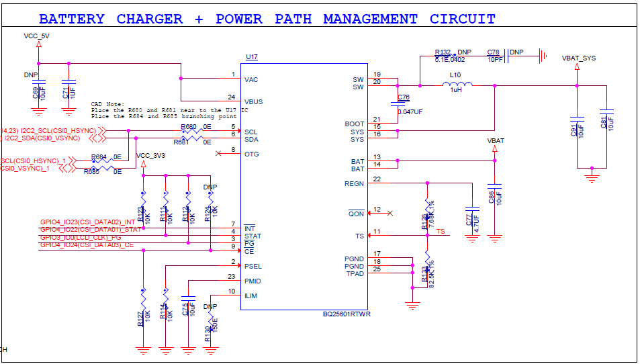Image resolution: width=642 pixels, height=364 pixels.
Task: Select the VCC_5V power symbol arrow
Action: pyautogui.click(x=39, y=44)
